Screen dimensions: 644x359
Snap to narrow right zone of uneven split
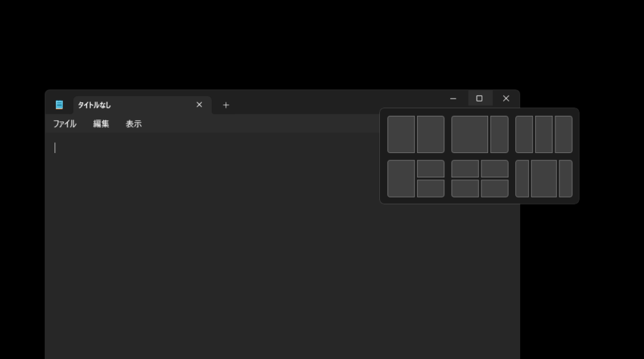click(x=499, y=134)
